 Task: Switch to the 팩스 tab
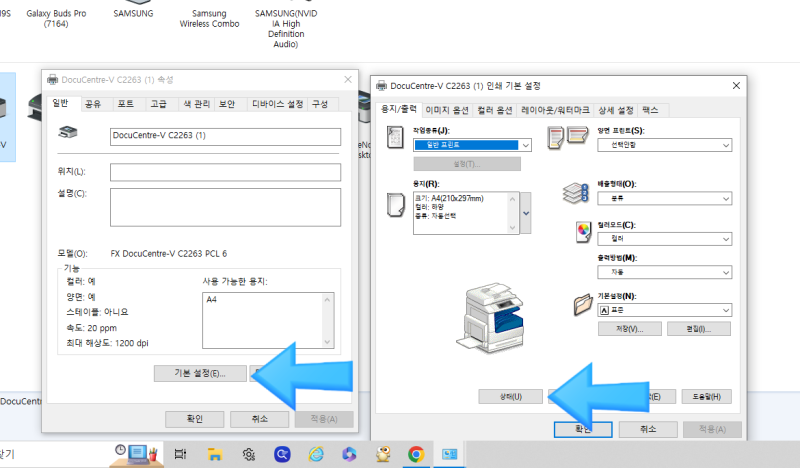651,110
